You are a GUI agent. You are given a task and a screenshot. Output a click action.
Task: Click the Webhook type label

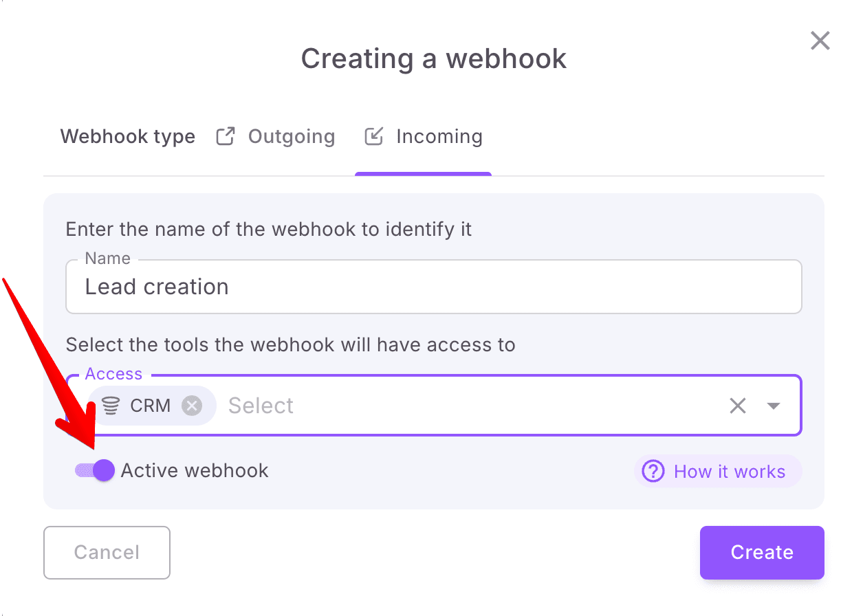click(128, 137)
